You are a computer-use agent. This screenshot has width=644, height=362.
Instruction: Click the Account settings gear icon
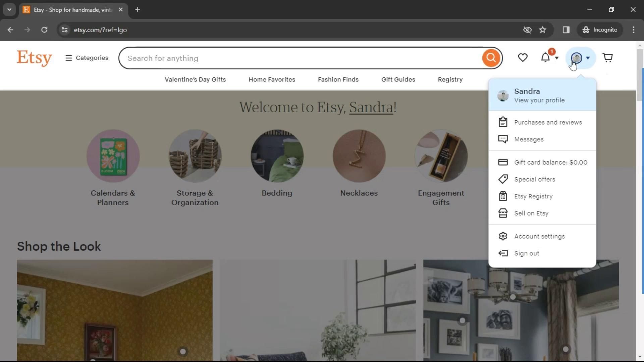(502, 236)
